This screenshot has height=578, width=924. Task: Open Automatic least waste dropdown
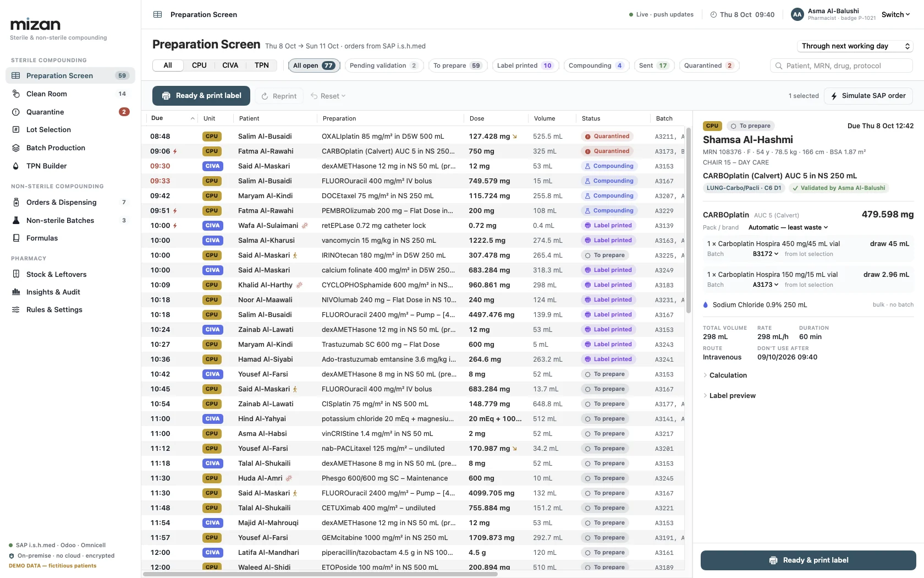(x=788, y=227)
